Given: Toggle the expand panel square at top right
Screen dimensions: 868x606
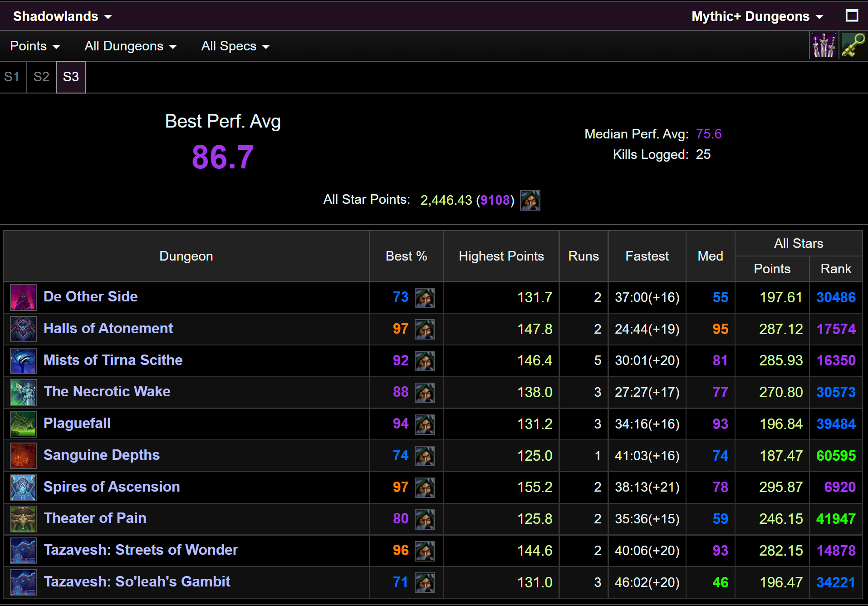Looking at the screenshot, I should tap(852, 16).
